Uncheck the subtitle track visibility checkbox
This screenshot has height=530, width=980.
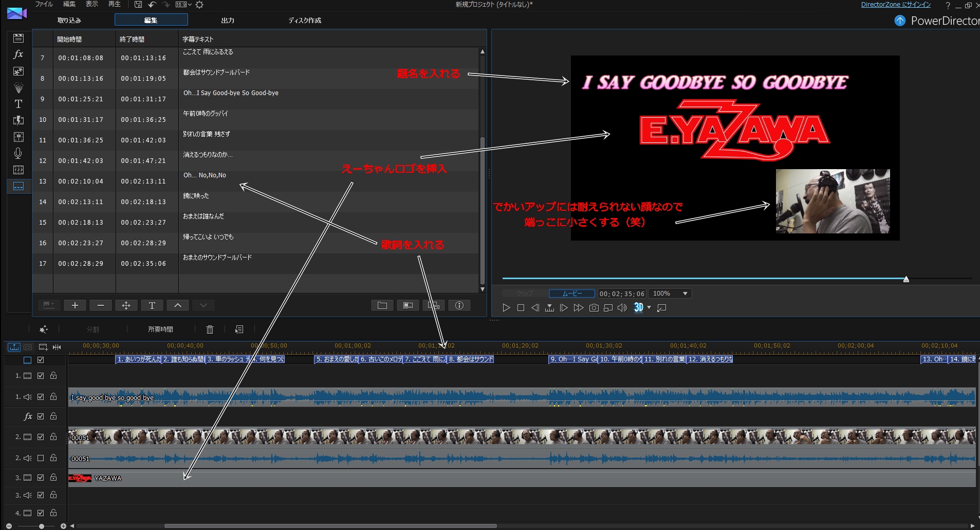(41, 360)
